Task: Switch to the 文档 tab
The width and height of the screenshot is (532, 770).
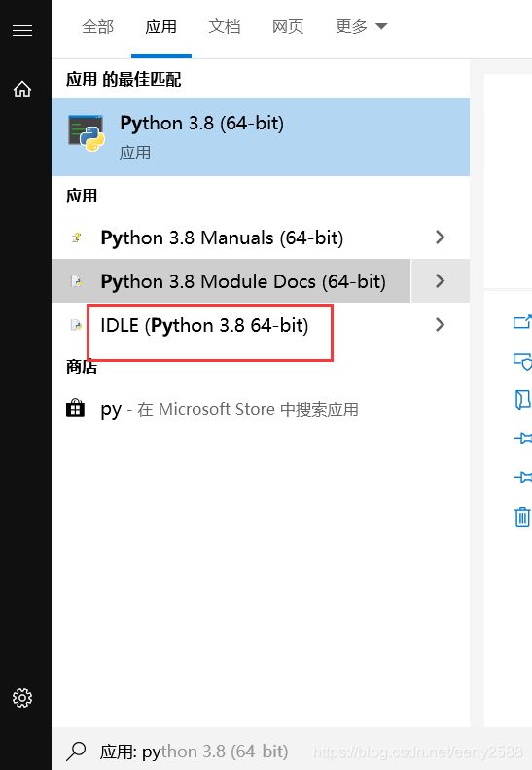Action: [225, 26]
